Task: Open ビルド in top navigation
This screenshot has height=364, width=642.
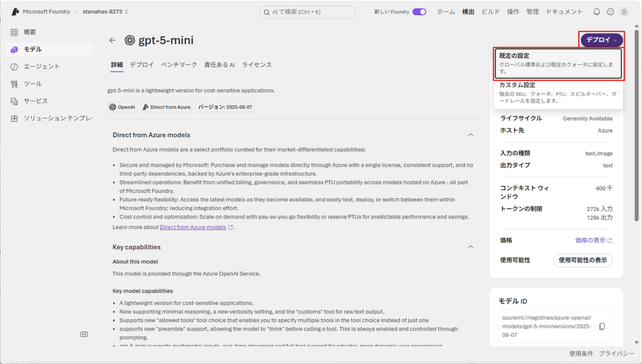Action: 490,12
